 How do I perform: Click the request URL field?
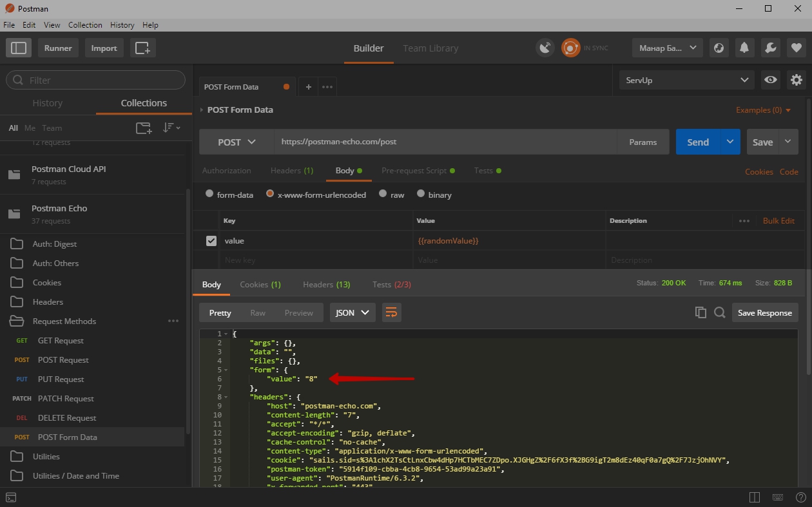(x=446, y=142)
